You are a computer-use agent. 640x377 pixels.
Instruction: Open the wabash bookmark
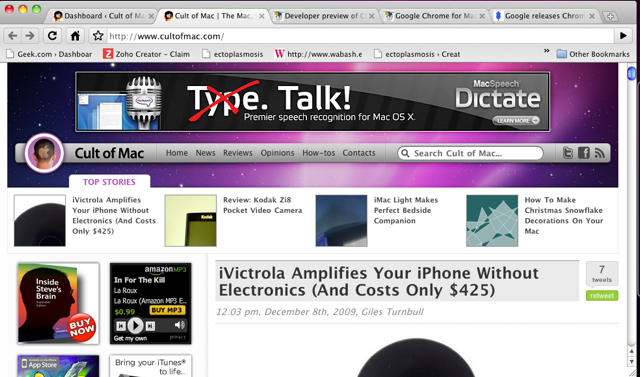click(x=318, y=54)
